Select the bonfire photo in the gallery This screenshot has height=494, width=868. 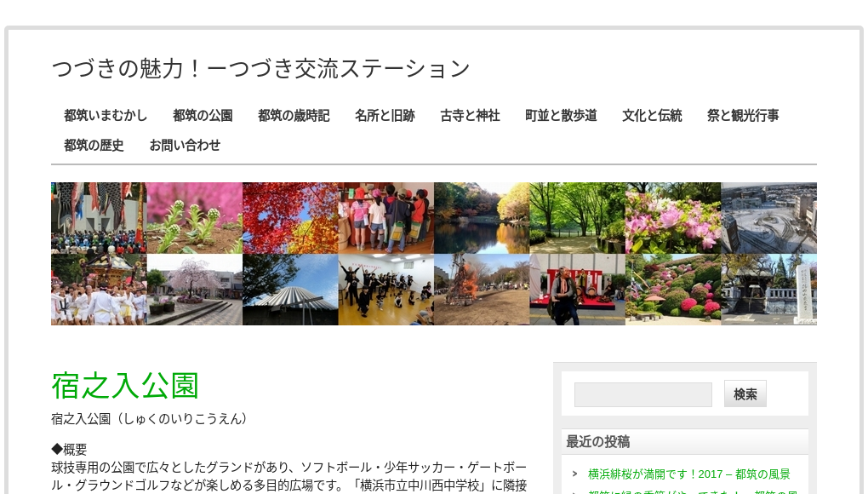482,290
